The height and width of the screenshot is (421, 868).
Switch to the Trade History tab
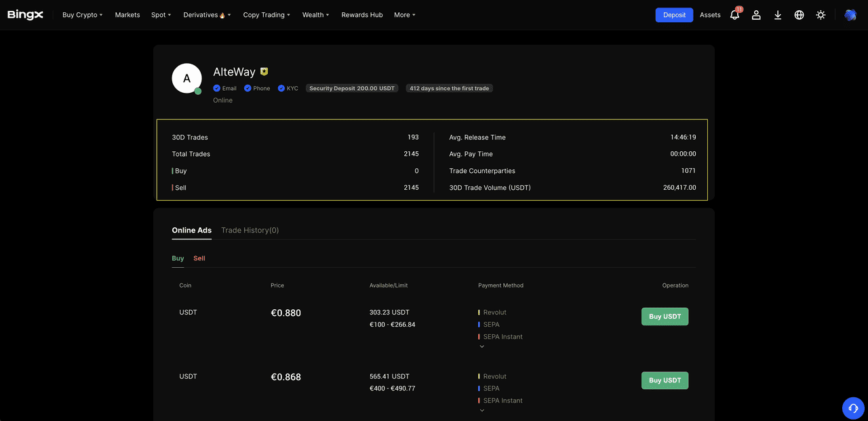pos(250,230)
